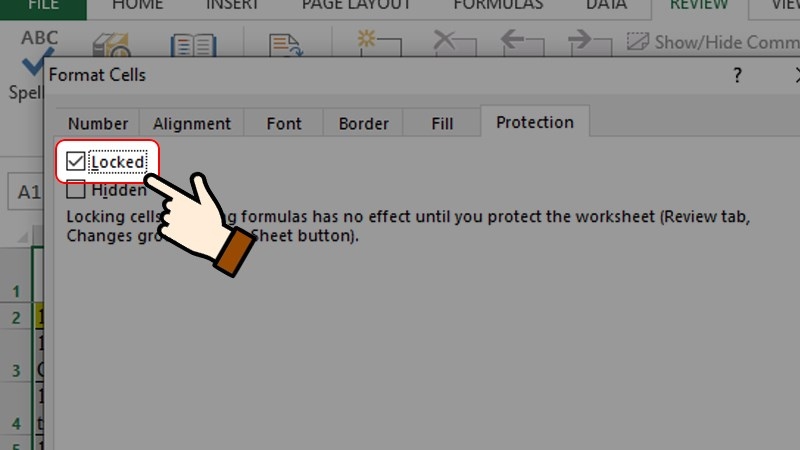Go to the Previous Comment arrow icon
This screenshot has height=450, width=800.
tap(522, 43)
